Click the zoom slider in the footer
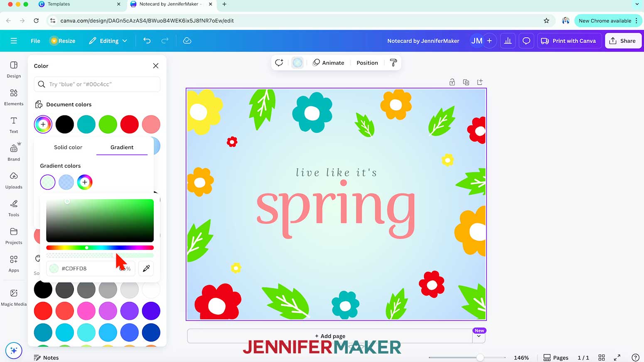Screen dimensions: 644x362 [467, 357]
